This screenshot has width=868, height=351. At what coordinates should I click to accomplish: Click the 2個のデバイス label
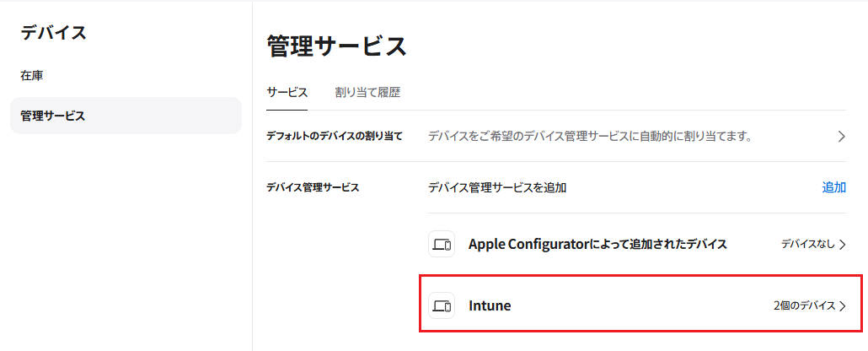(x=804, y=305)
